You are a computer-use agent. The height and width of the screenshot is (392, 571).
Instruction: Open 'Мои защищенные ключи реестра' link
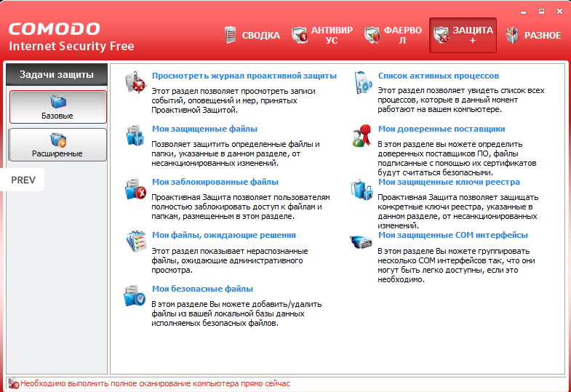(449, 182)
